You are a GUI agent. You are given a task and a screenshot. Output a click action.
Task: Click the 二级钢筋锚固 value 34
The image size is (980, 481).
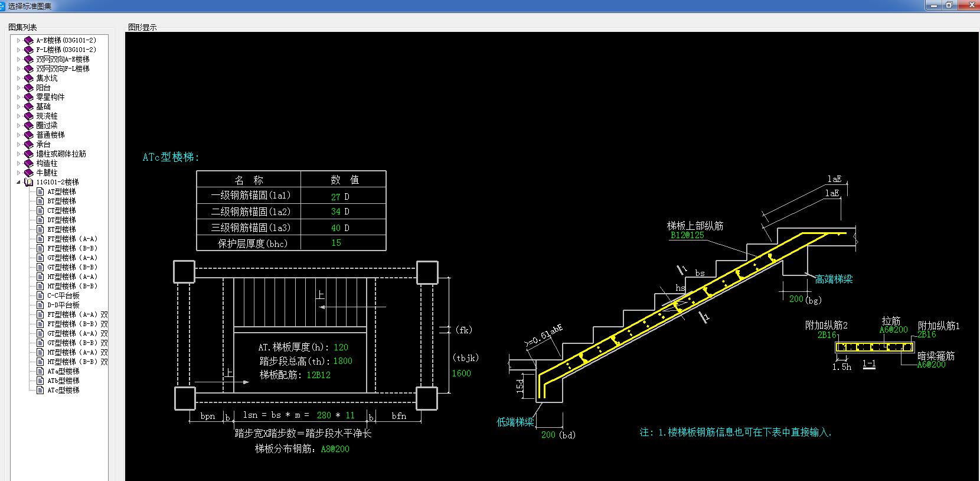[x=336, y=212]
